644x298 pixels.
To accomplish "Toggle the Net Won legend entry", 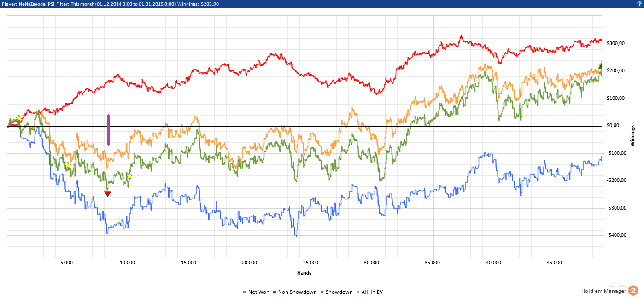I will (x=256, y=292).
